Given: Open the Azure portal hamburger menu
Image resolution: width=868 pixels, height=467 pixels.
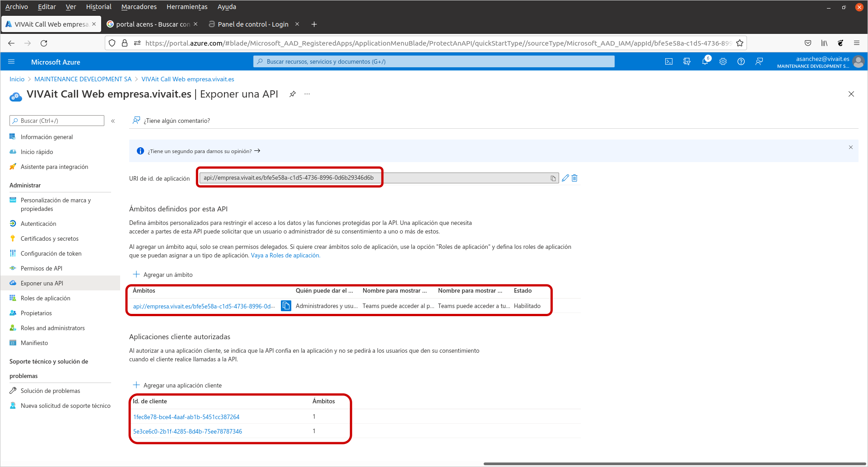Looking at the screenshot, I should (11, 62).
